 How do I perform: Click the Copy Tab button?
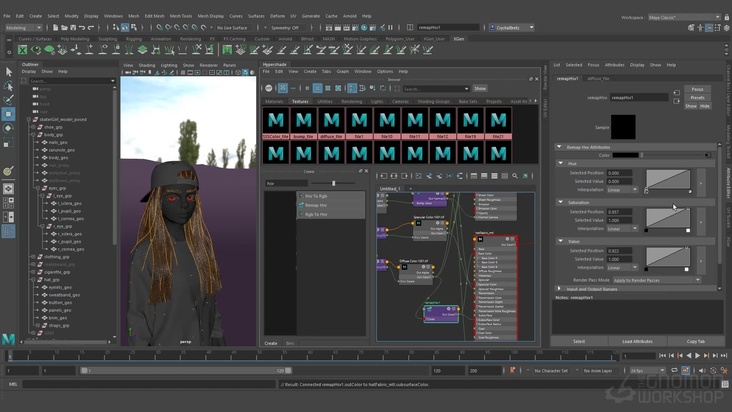(x=696, y=341)
